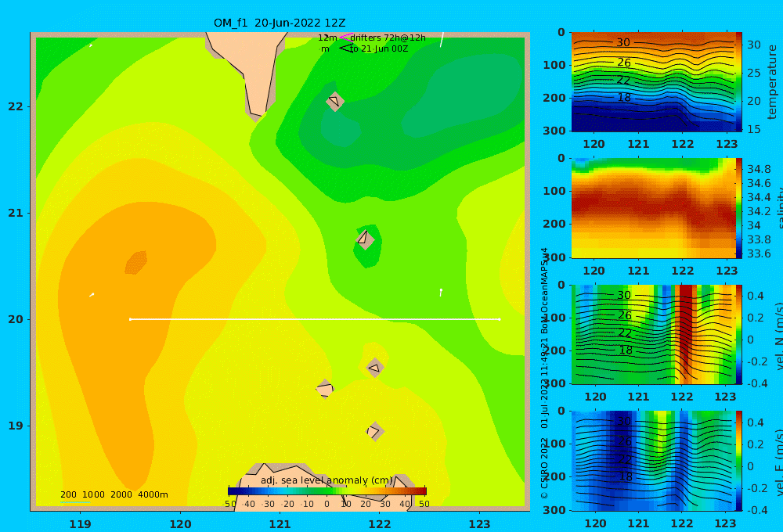Click the longitude label 120 under the main map

click(x=180, y=524)
